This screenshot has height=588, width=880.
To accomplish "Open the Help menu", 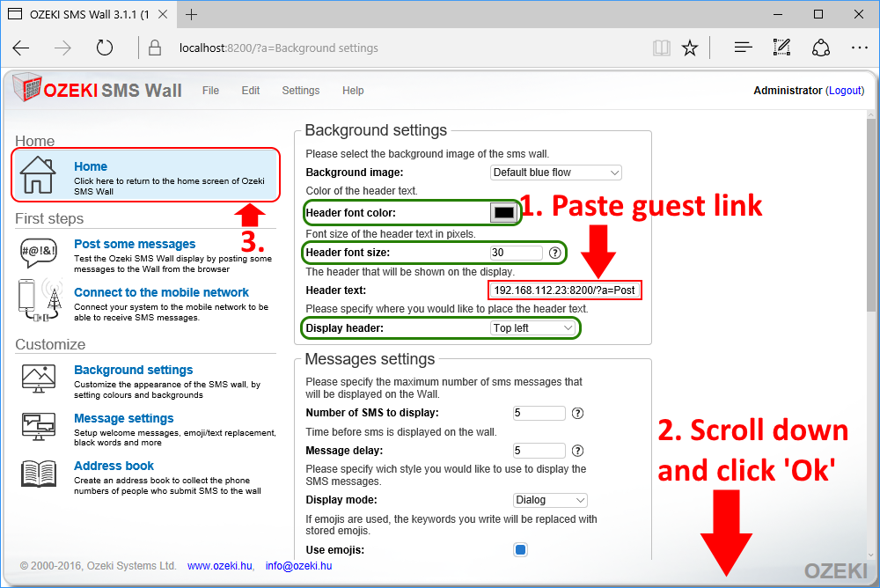I will pyautogui.click(x=353, y=91).
